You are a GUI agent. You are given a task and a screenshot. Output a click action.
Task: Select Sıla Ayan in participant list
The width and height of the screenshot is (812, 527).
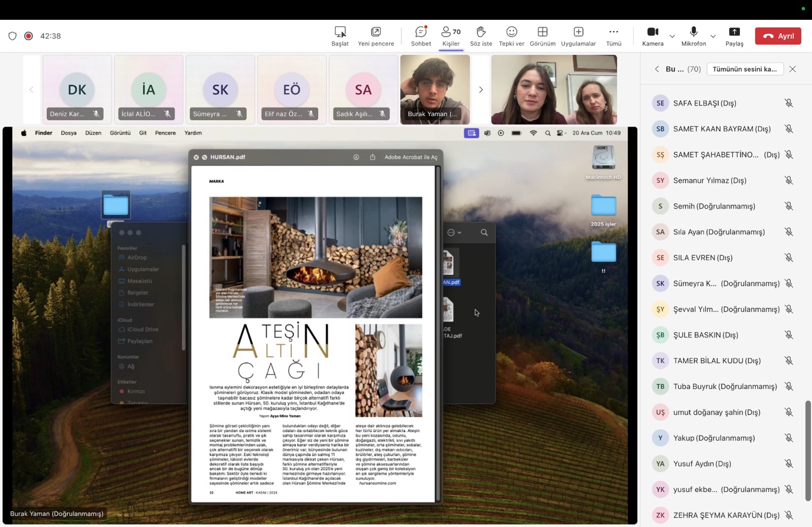(x=724, y=232)
